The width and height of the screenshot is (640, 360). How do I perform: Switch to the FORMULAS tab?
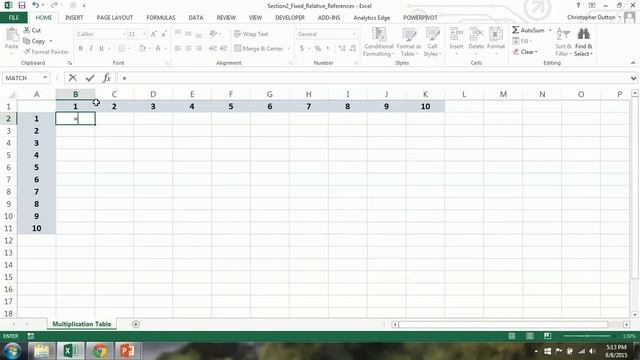[x=161, y=18]
